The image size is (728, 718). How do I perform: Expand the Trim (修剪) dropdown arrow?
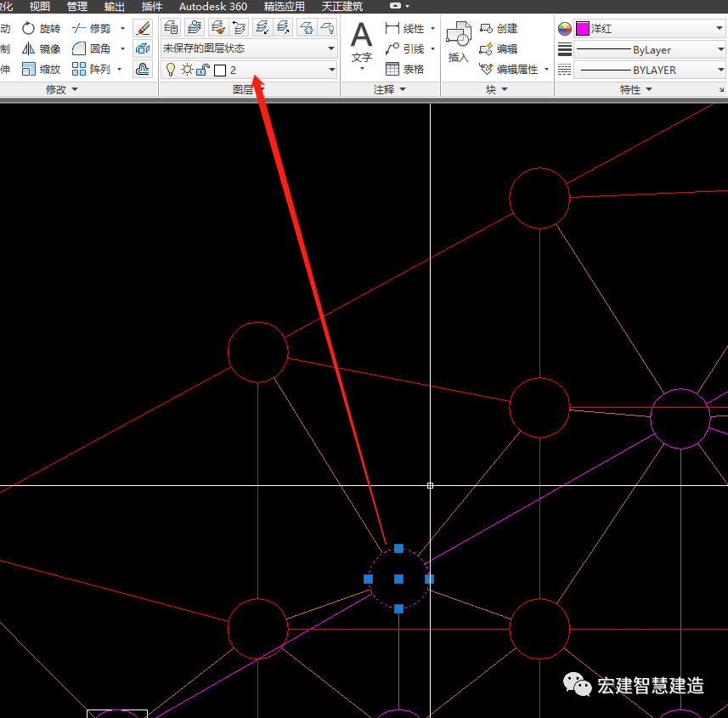[122, 28]
